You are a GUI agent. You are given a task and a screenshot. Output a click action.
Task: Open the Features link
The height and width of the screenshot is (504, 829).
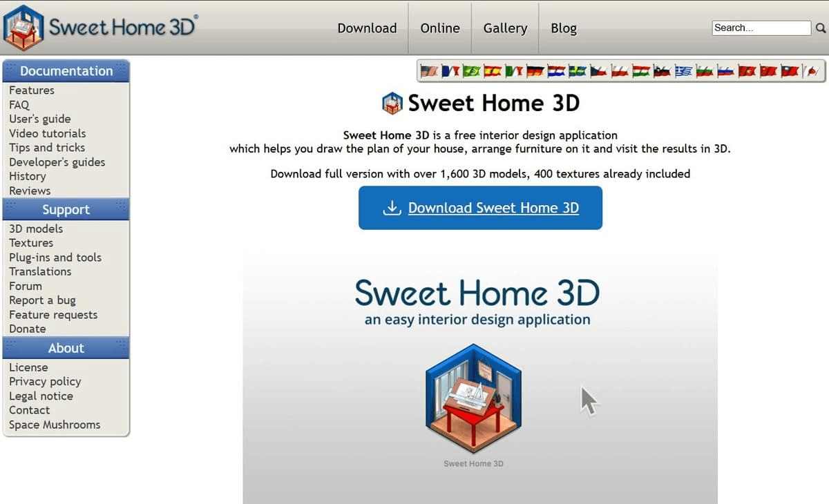click(x=31, y=90)
